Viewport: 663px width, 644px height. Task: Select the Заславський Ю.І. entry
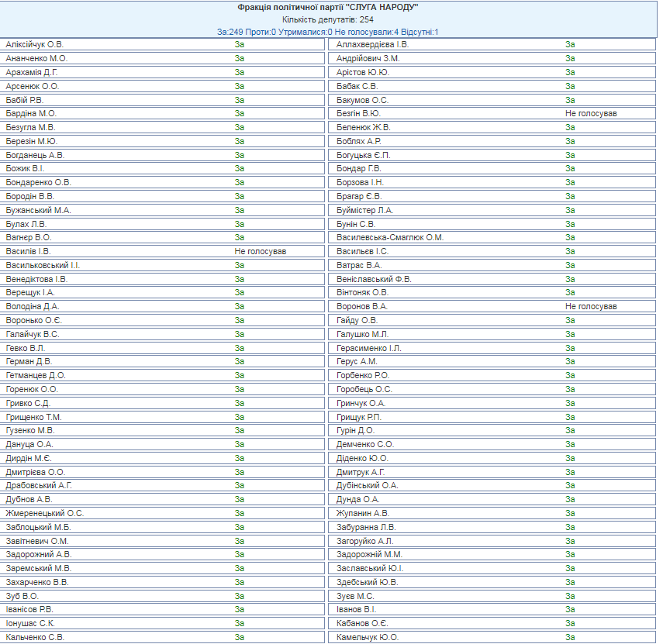point(370,568)
